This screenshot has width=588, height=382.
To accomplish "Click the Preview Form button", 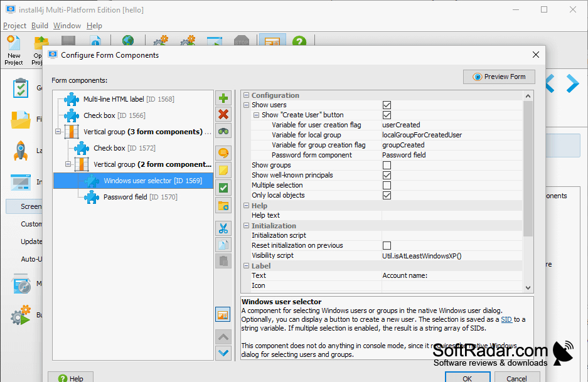I will (499, 77).
